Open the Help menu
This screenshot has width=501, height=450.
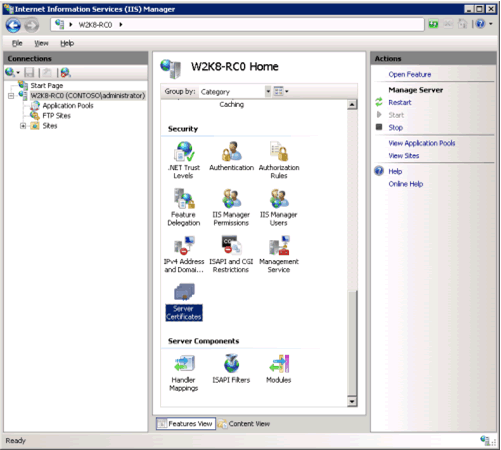[67, 43]
